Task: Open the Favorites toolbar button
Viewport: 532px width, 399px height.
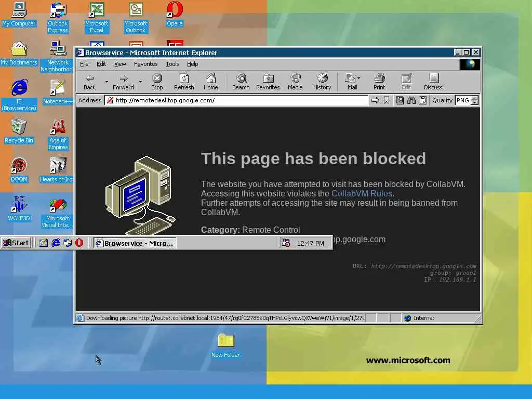Action: click(268, 82)
